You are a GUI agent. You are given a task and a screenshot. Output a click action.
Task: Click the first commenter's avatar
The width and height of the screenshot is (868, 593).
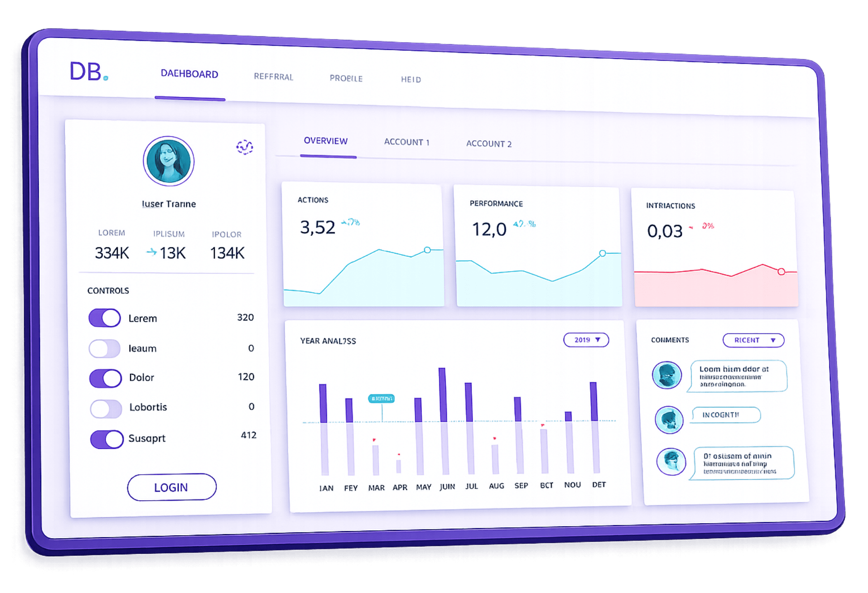coord(667,375)
